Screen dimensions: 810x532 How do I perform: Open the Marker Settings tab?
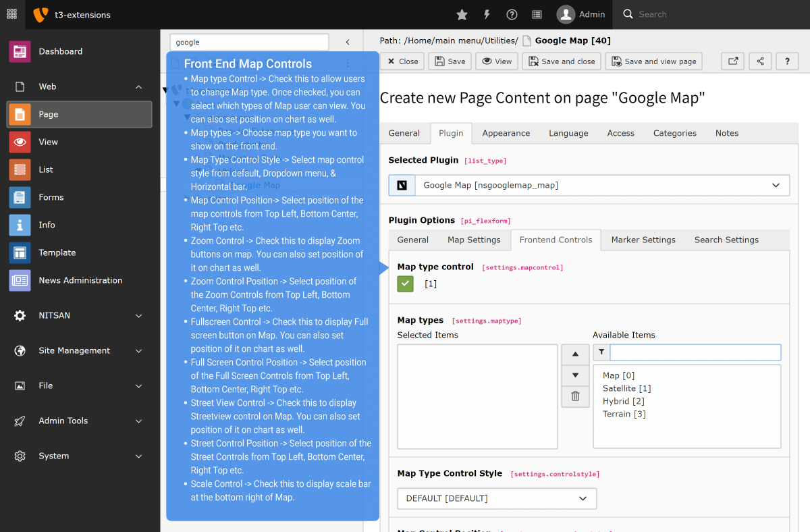click(x=643, y=240)
